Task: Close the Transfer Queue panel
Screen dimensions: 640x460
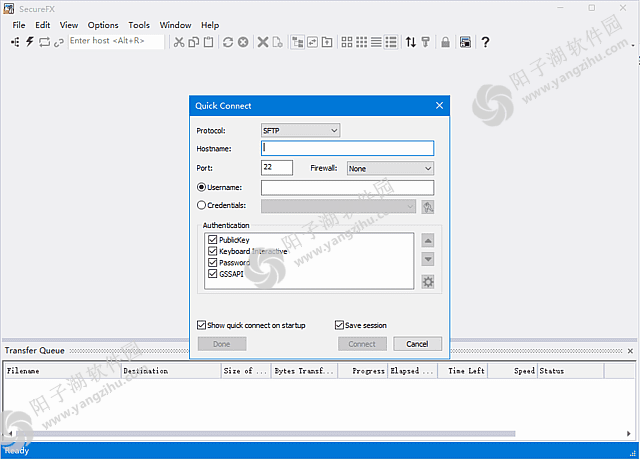Action: [x=630, y=351]
